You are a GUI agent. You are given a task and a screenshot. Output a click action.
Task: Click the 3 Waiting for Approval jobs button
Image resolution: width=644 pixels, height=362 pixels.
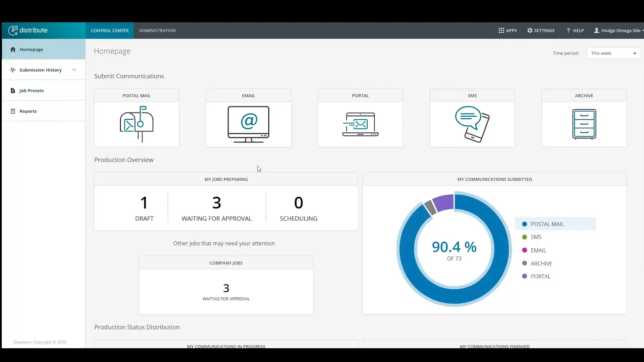pos(216,208)
